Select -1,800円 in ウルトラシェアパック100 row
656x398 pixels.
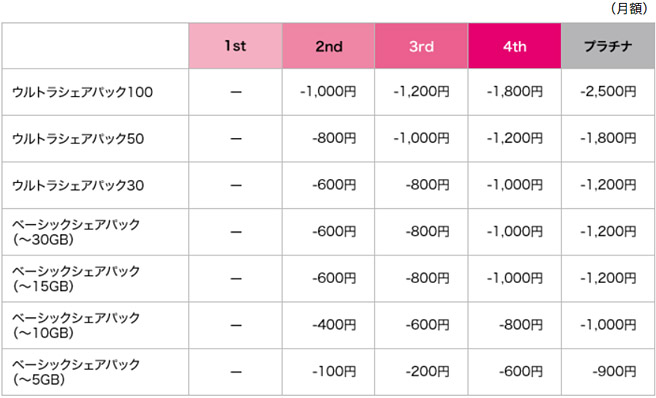pos(515,92)
